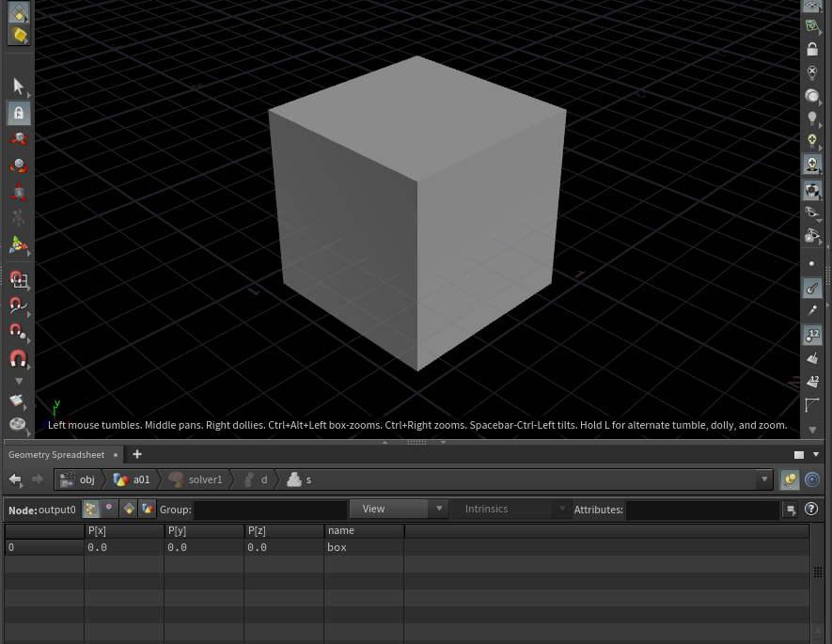Click the greyed-out Pose tool
Viewport: 832px width, 644px height.
pyautogui.click(x=19, y=217)
